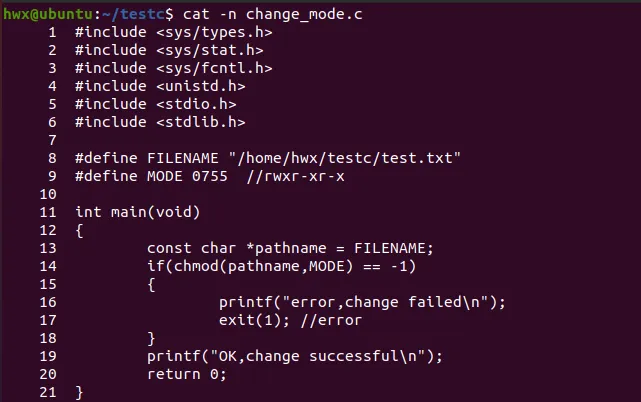Image resolution: width=641 pixels, height=402 pixels.
Task: Click the "OK,change successful" printf line
Action: [x=294, y=356]
